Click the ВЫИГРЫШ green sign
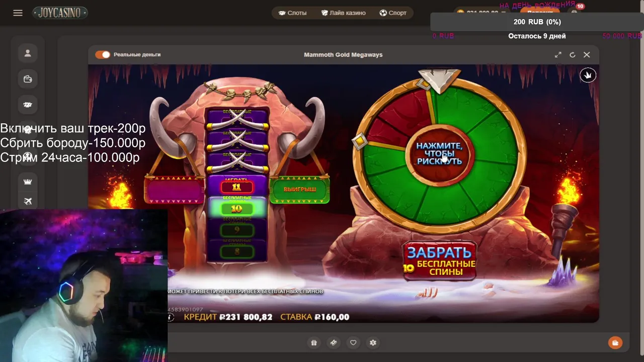The image size is (644, 362). (300, 190)
